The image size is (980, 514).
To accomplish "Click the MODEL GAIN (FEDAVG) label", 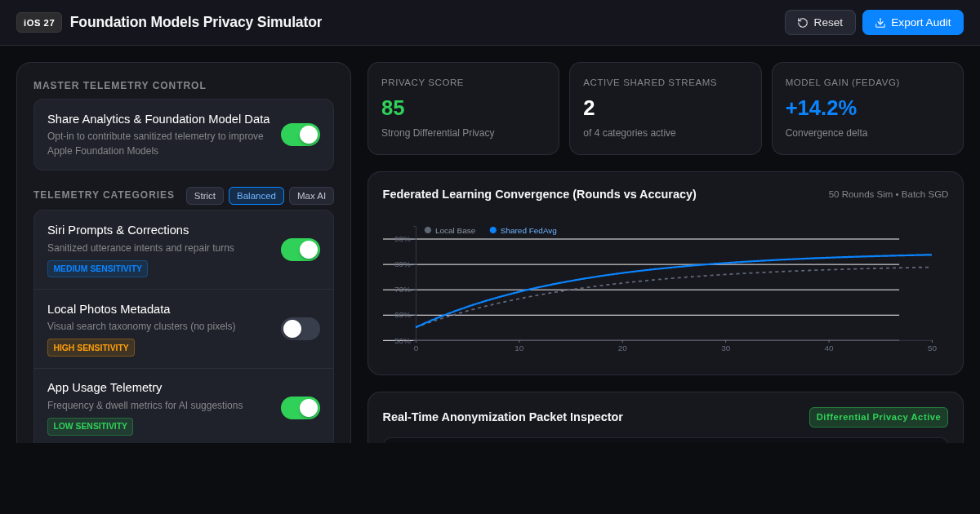I will pyautogui.click(x=843, y=82).
